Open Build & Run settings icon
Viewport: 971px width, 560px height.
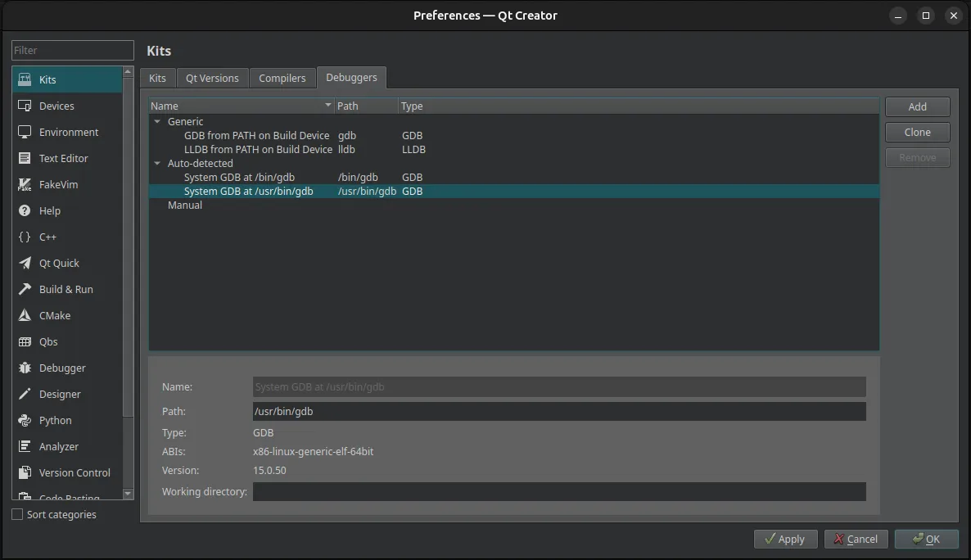(x=25, y=289)
